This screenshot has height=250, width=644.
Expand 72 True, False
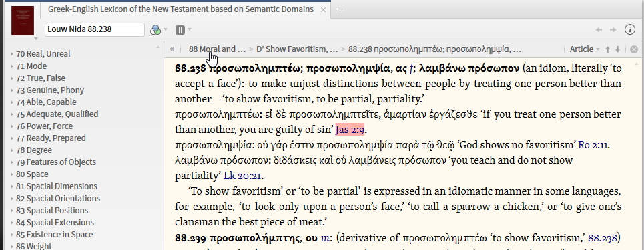click(12, 78)
